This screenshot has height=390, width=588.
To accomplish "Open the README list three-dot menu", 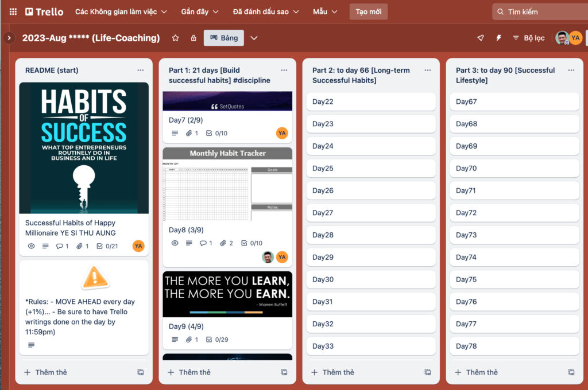I will click(x=141, y=70).
